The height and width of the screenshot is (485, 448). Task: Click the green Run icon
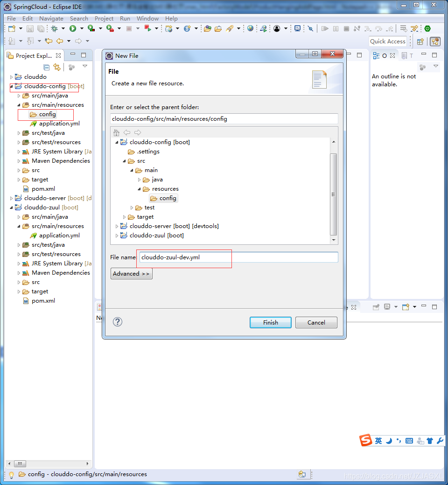point(73,29)
